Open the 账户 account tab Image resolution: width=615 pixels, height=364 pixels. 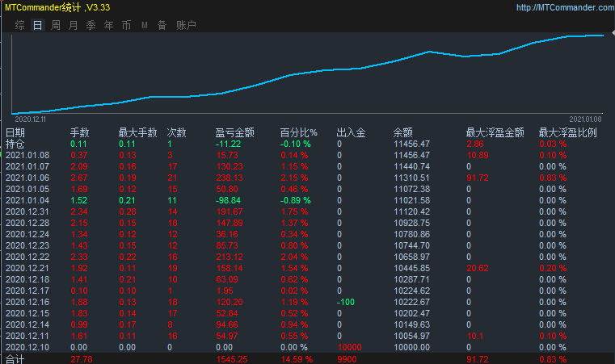(187, 26)
